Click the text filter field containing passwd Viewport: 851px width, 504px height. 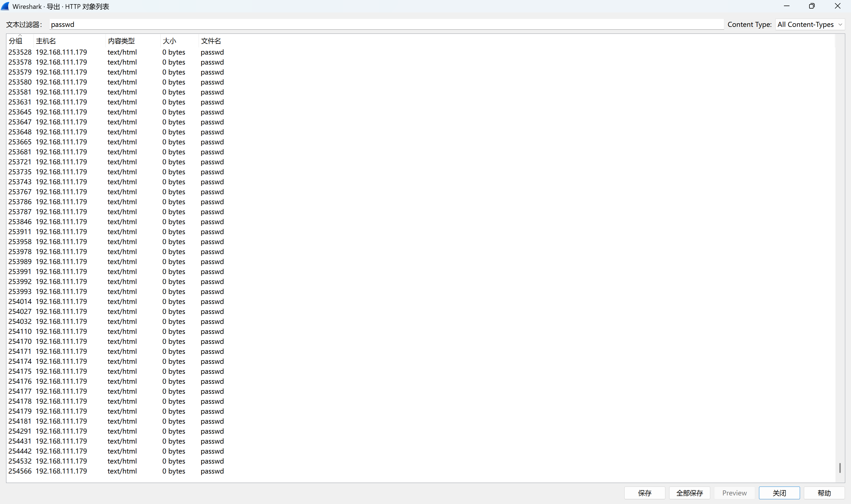coord(387,24)
